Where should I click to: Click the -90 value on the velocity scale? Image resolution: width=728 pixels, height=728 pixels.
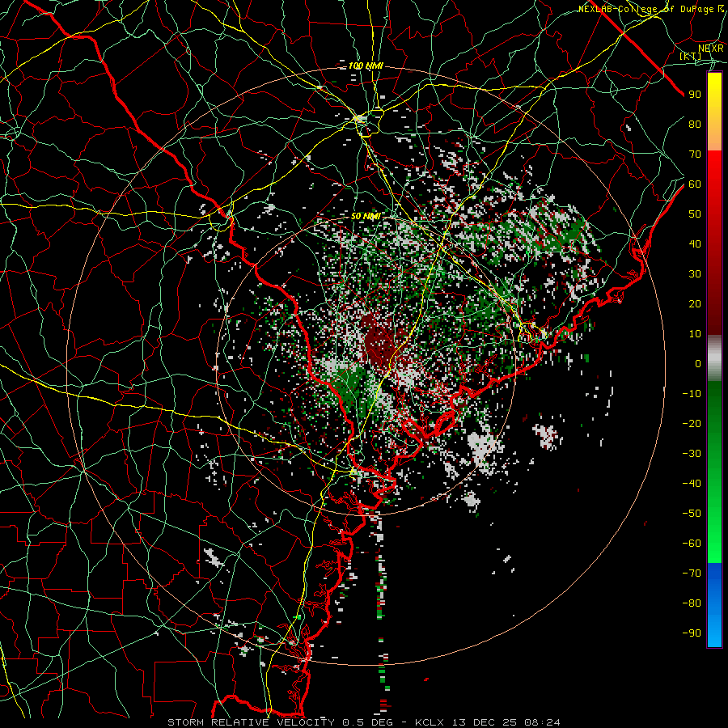(692, 633)
